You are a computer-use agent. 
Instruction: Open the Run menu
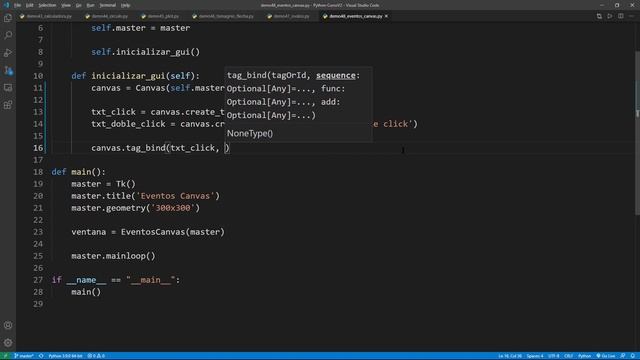[90, 5]
